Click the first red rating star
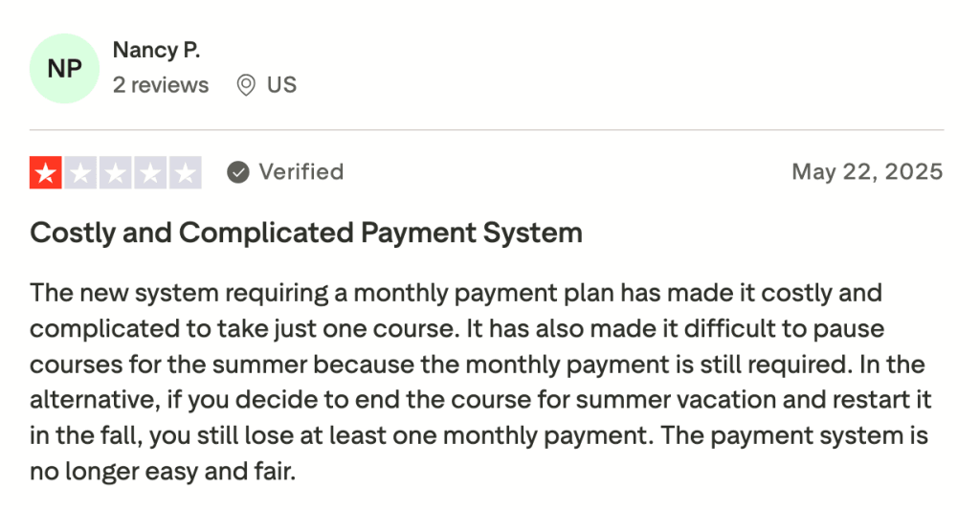The width and height of the screenshot is (980, 510). pyautogui.click(x=45, y=172)
